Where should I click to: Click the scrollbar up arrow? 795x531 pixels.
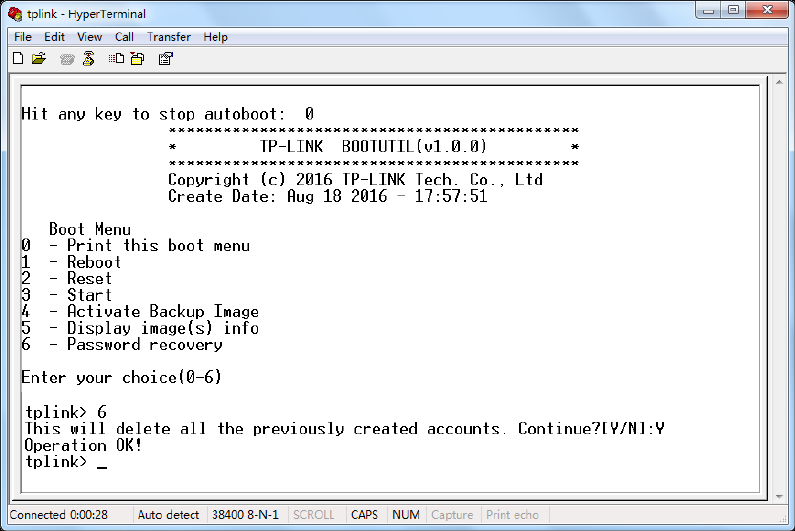point(779,82)
